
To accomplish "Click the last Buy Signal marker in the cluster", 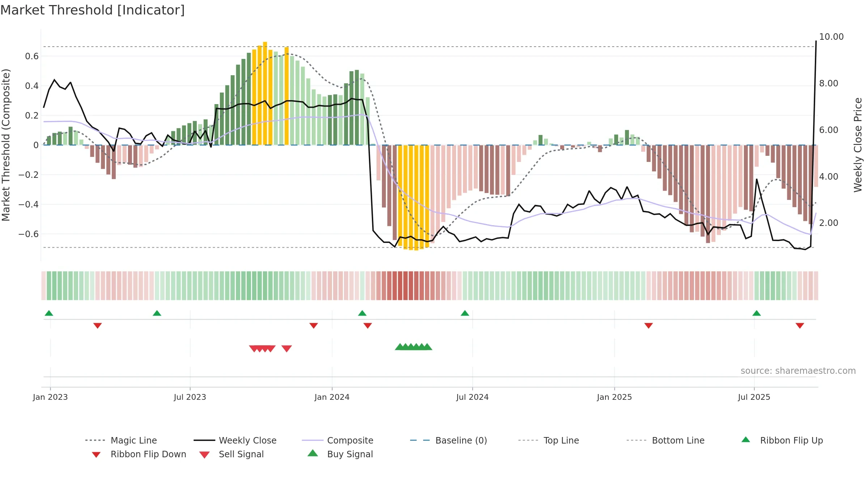I will 427,347.
